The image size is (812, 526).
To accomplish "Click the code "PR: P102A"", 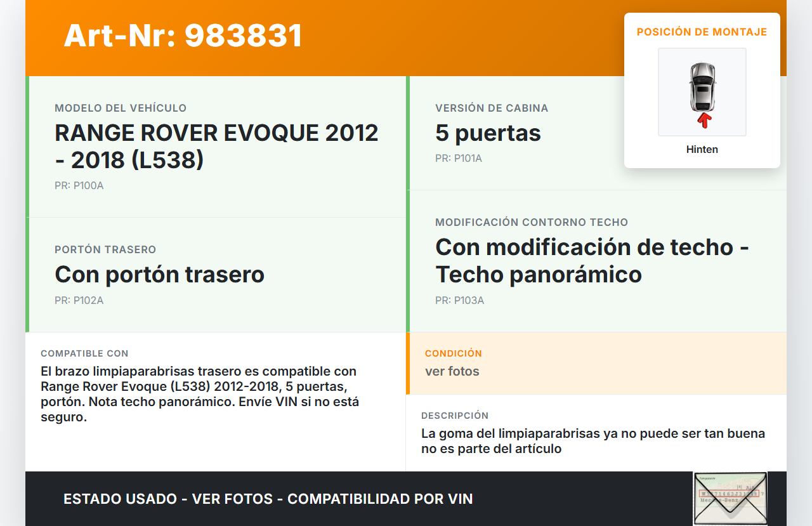I will [79, 300].
